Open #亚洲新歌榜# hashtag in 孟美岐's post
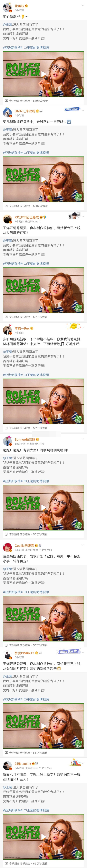Viewport: 87px width, 868px height. (x=13, y=47)
